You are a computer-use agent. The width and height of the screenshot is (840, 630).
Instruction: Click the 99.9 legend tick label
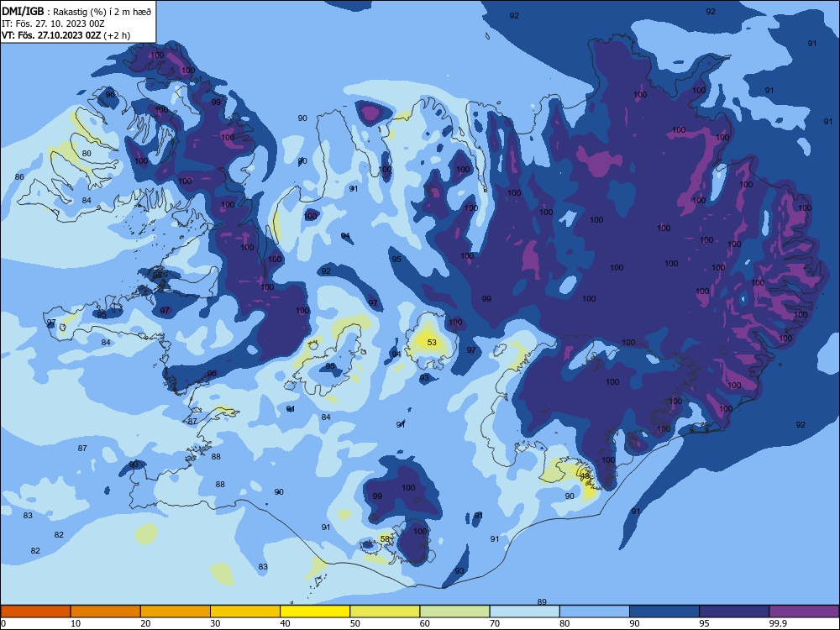coord(777,623)
